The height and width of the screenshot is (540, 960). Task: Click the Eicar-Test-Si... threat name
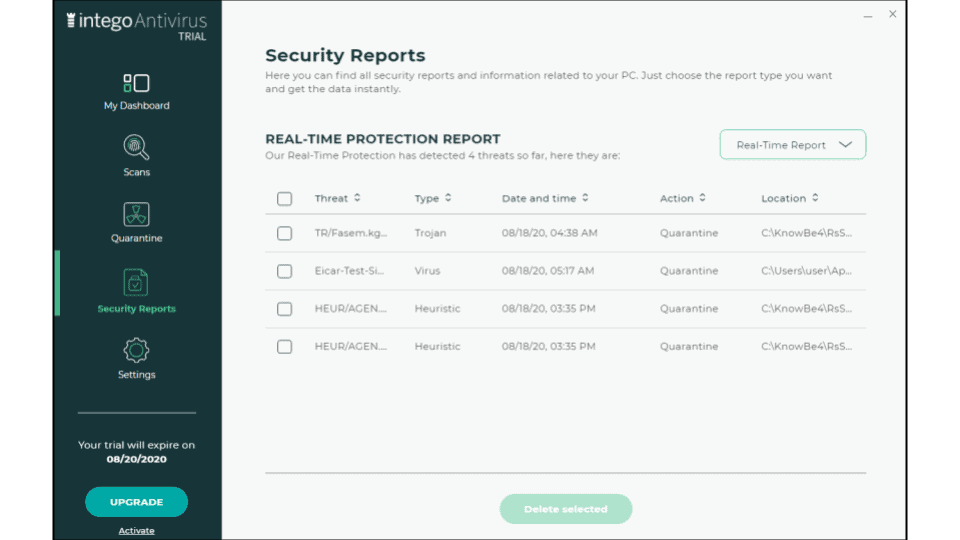pos(349,271)
